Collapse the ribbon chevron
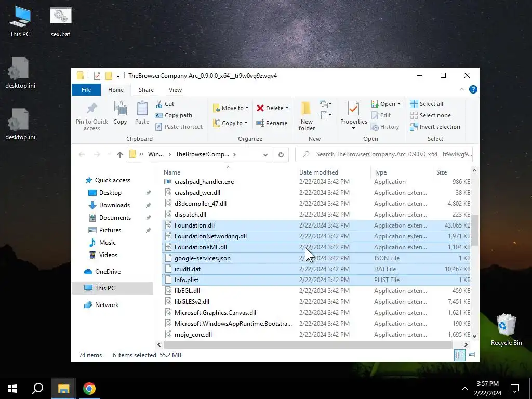 (462, 89)
